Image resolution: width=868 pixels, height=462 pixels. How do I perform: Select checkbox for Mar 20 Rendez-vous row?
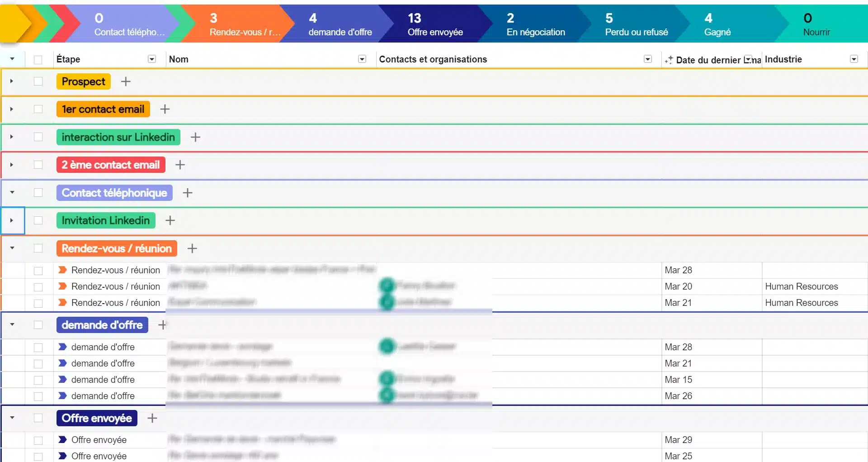[38, 287]
